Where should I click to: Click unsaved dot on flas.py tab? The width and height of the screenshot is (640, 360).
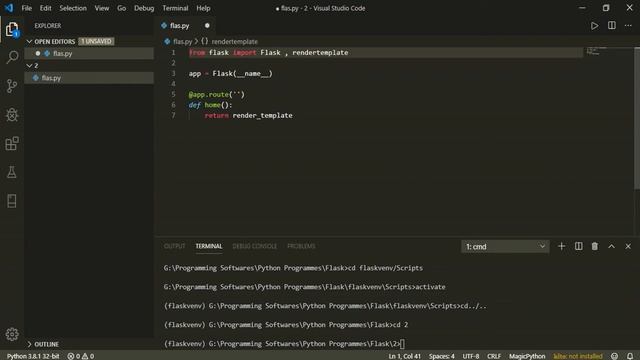207,26
